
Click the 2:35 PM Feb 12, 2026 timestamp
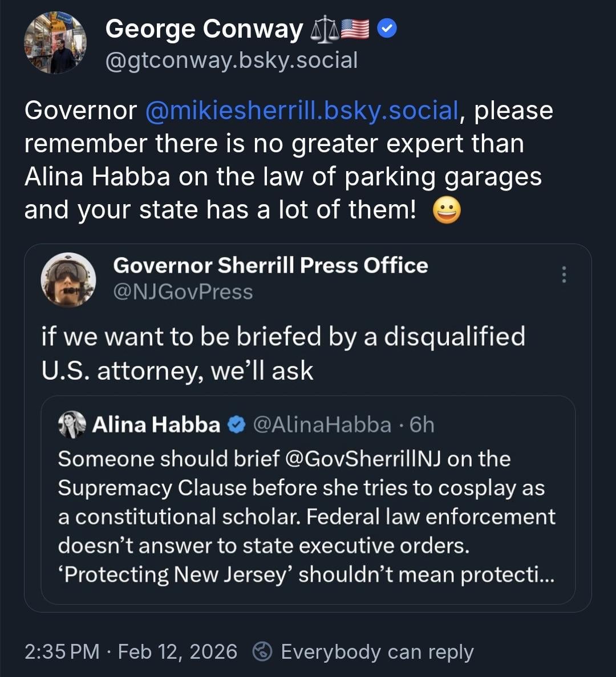(131, 651)
